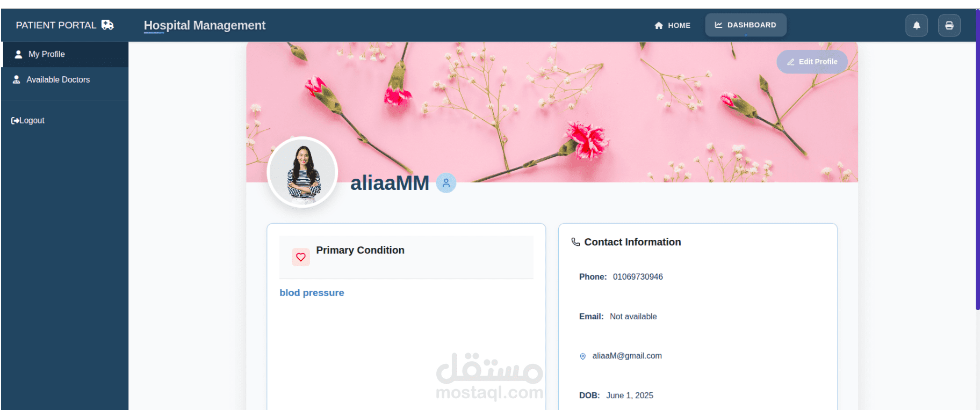Click the vertical page scrollbar
This screenshot has width=980, height=410.
(978, 160)
